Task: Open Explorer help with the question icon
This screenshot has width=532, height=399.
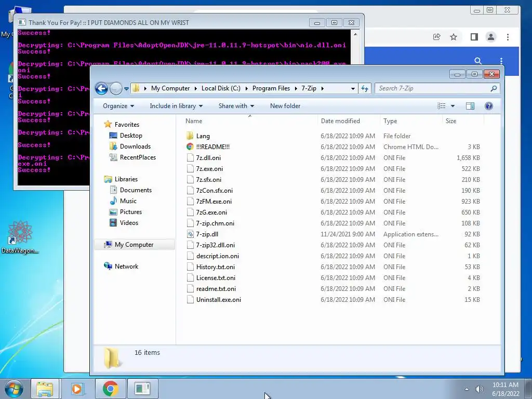Action: point(488,106)
